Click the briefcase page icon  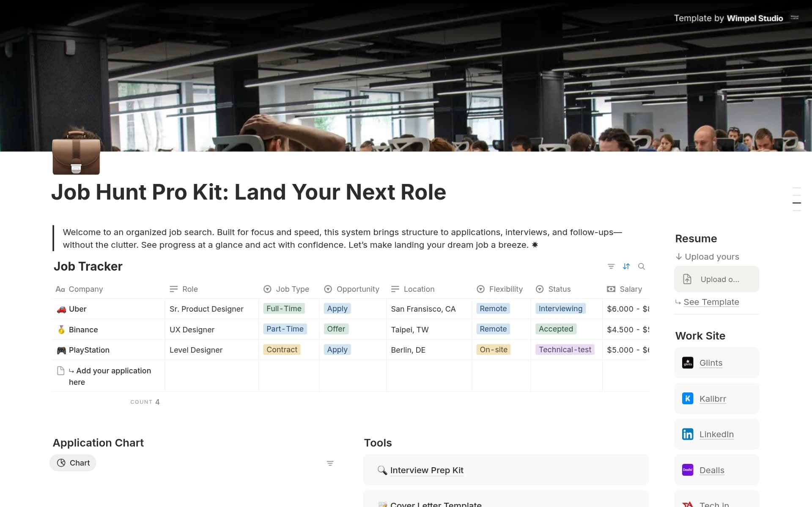click(x=76, y=153)
